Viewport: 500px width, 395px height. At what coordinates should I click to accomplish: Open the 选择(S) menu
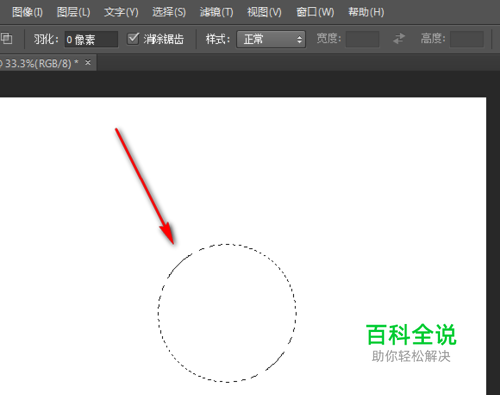[x=169, y=12]
